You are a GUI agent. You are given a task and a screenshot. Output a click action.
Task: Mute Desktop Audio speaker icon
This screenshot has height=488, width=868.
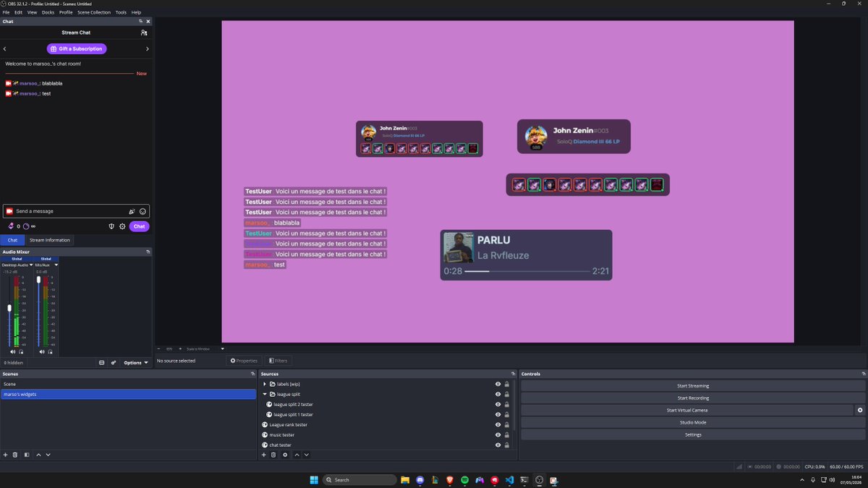click(13, 351)
